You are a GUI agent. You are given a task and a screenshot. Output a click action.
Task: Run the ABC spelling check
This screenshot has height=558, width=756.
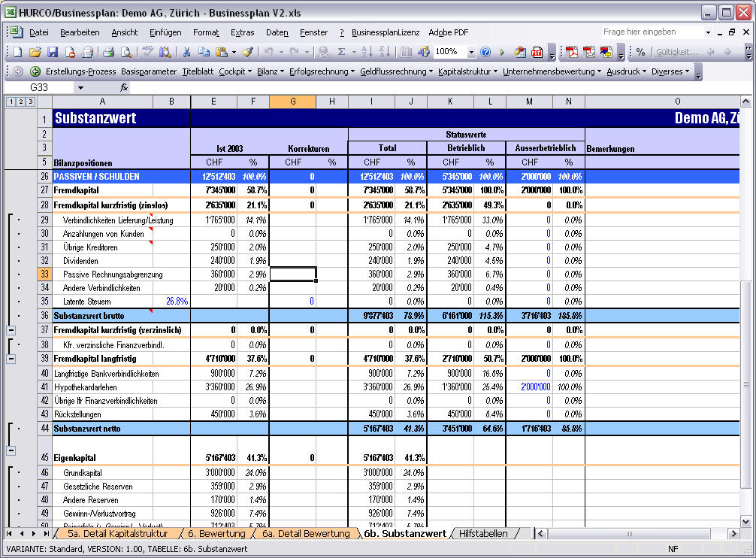point(147,52)
